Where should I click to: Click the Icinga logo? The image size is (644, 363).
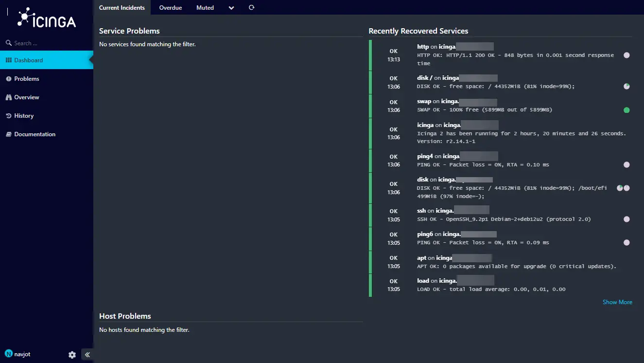(47, 18)
